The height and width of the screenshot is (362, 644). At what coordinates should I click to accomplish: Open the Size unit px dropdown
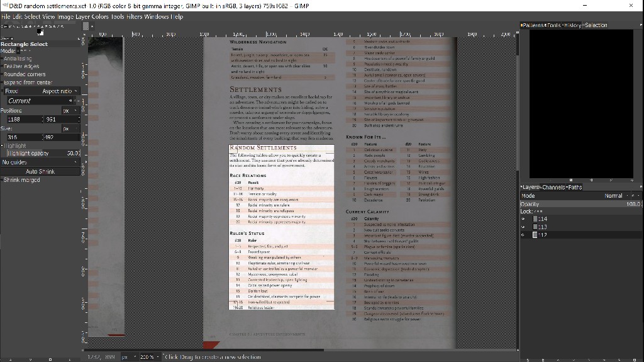(70, 129)
